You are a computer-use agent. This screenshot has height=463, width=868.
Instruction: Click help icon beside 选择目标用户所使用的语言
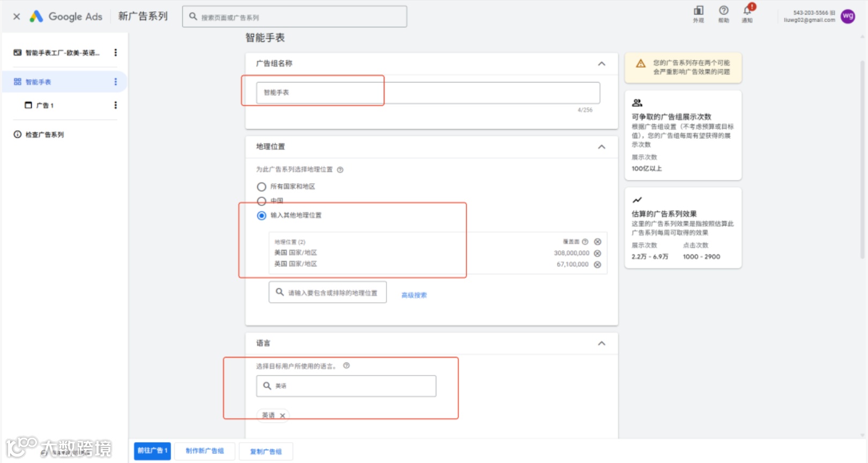(x=346, y=366)
